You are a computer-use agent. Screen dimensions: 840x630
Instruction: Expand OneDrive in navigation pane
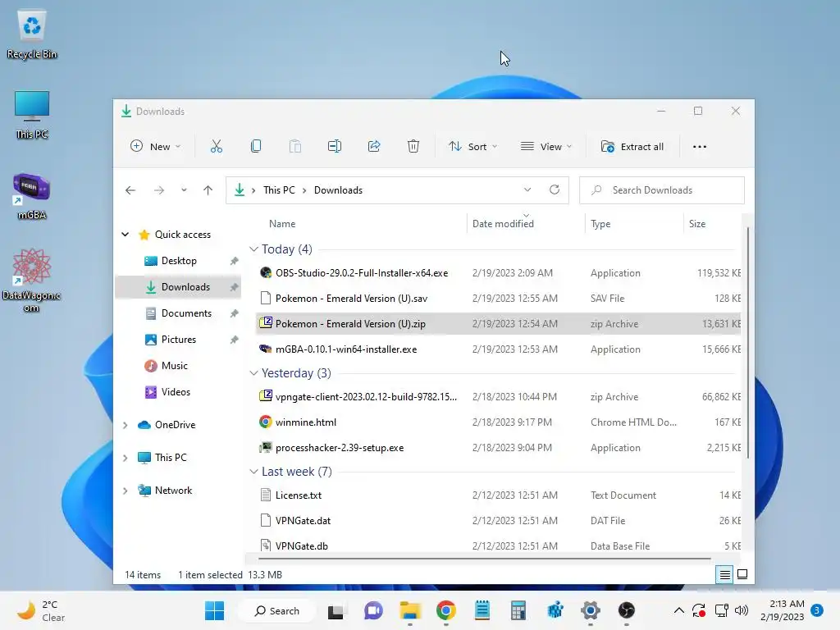126,425
